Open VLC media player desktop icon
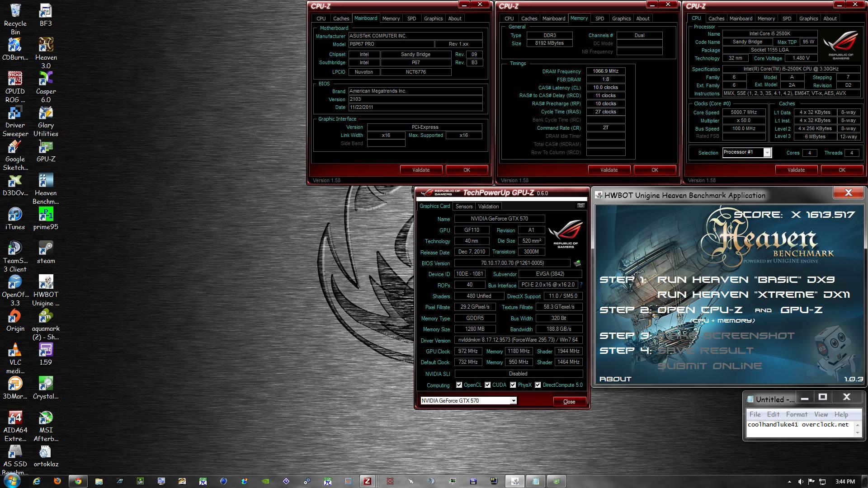Image resolution: width=868 pixels, height=488 pixels. click(15, 358)
